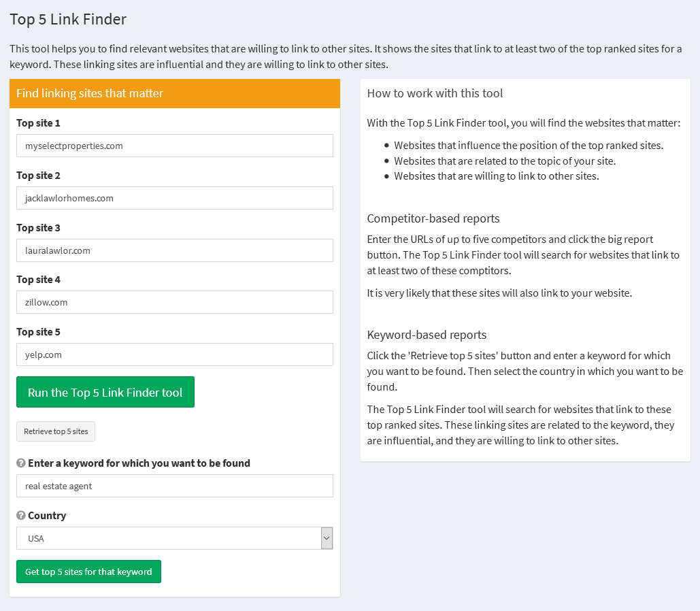Viewport: 700px width, 611px height.
Task: Click the Top 5 Link Finder page title
Action: click(x=68, y=19)
